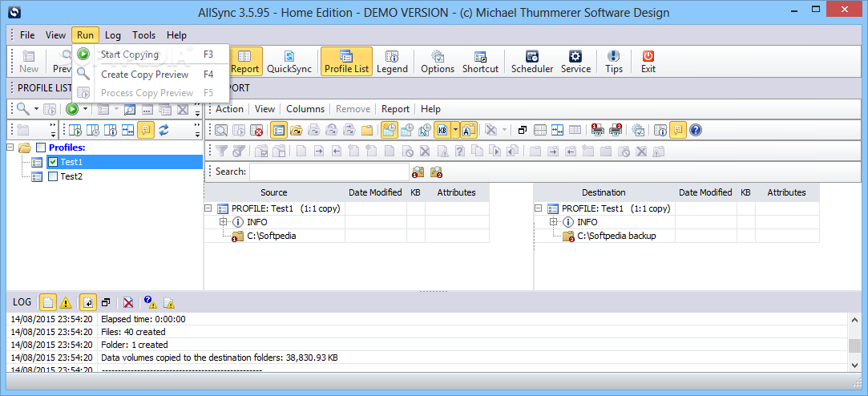868x396 pixels.
Task: Open the Scheduler
Action: coord(532,62)
